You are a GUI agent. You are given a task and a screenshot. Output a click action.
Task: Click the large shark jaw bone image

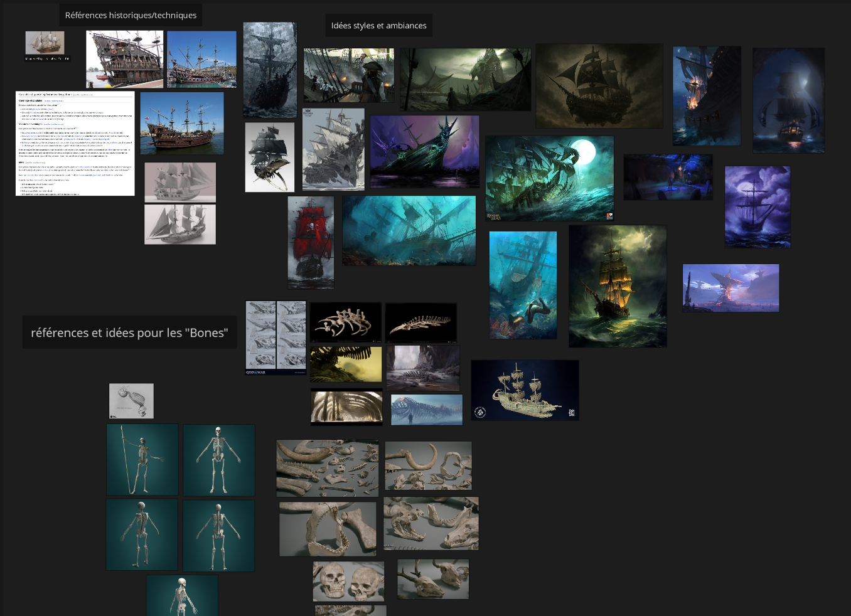(328, 529)
